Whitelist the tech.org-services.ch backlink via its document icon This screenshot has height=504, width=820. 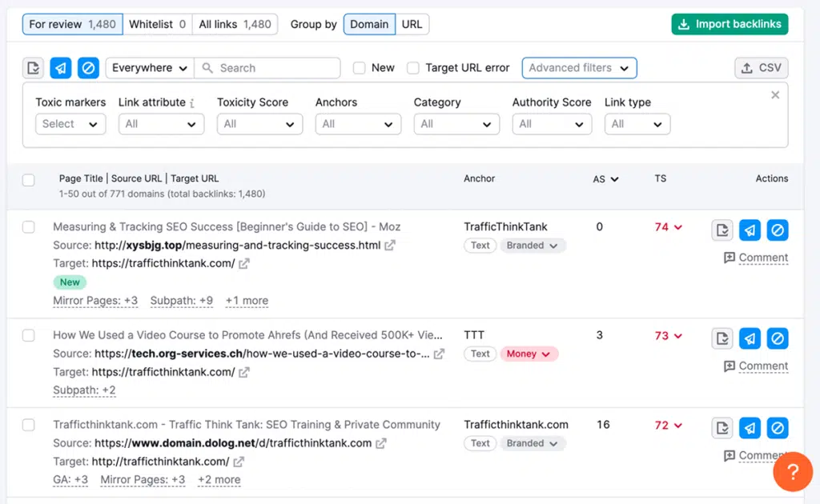point(722,338)
